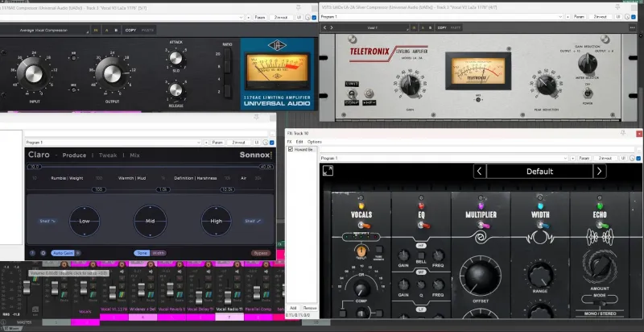Toggle Auto Gain in Claro
644x332 pixels.
coord(63,253)
